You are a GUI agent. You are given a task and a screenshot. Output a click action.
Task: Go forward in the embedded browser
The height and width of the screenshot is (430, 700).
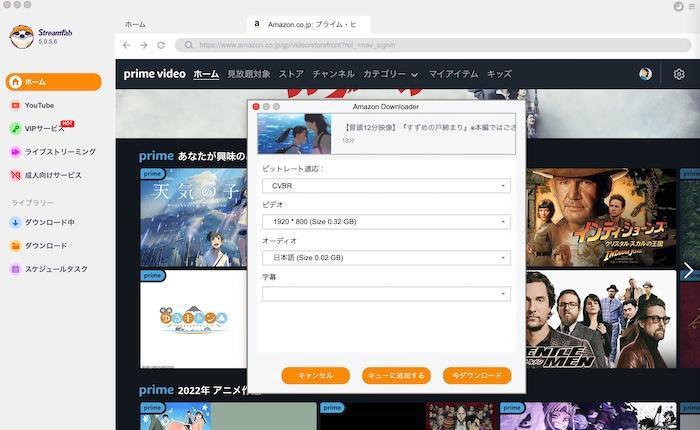point(144,45)
